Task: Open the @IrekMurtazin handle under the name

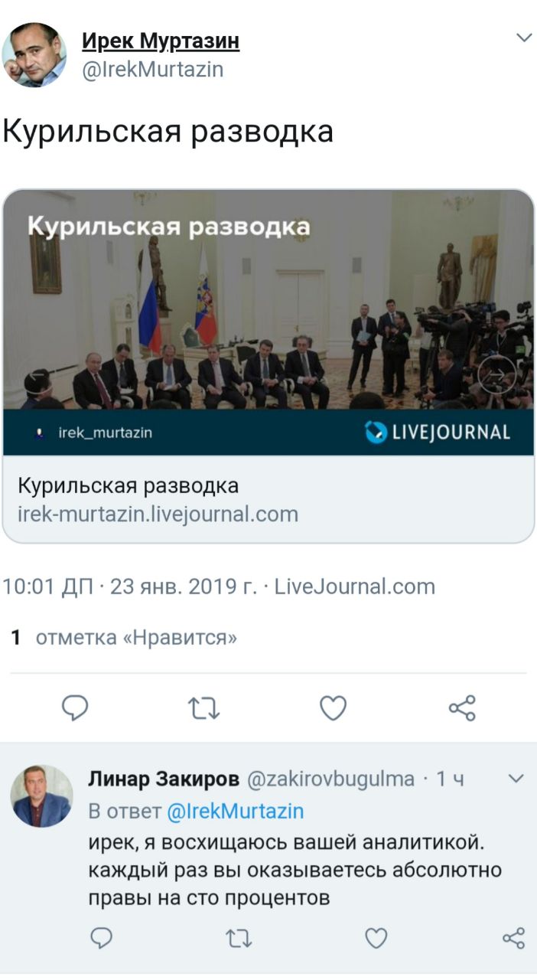Action: [152, 70]
